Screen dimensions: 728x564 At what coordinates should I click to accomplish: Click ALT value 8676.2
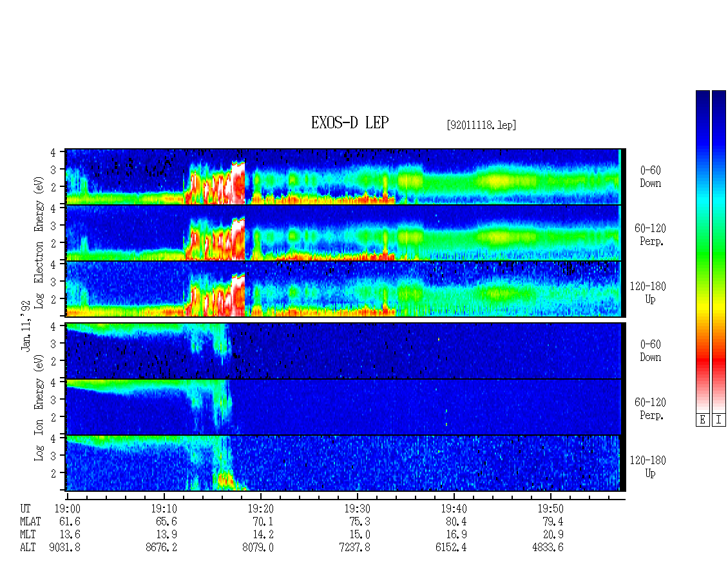(x=161, y=548)
